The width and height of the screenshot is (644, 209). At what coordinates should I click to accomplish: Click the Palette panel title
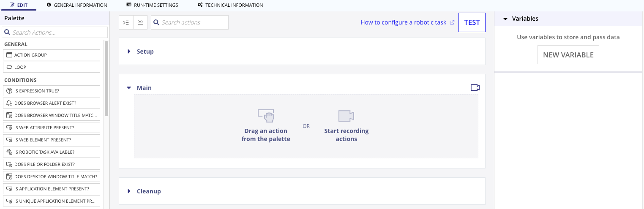tap(14, 18)
